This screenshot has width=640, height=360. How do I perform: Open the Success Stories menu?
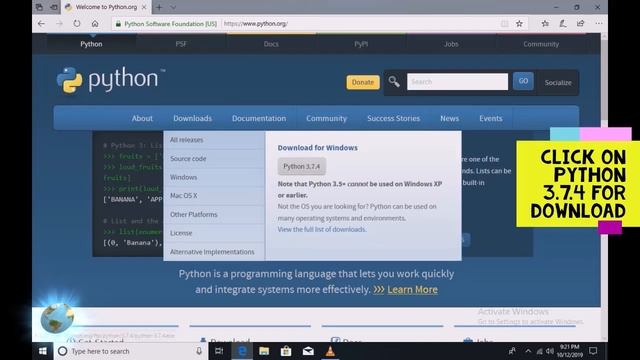point(393,118)
